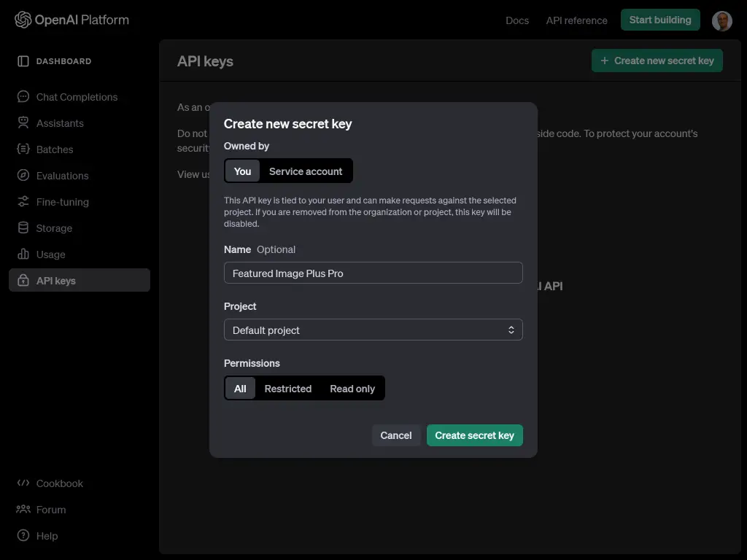747x560 pixels.
Task: Click the OpenAI logo icon
Action: coord(23,20)
